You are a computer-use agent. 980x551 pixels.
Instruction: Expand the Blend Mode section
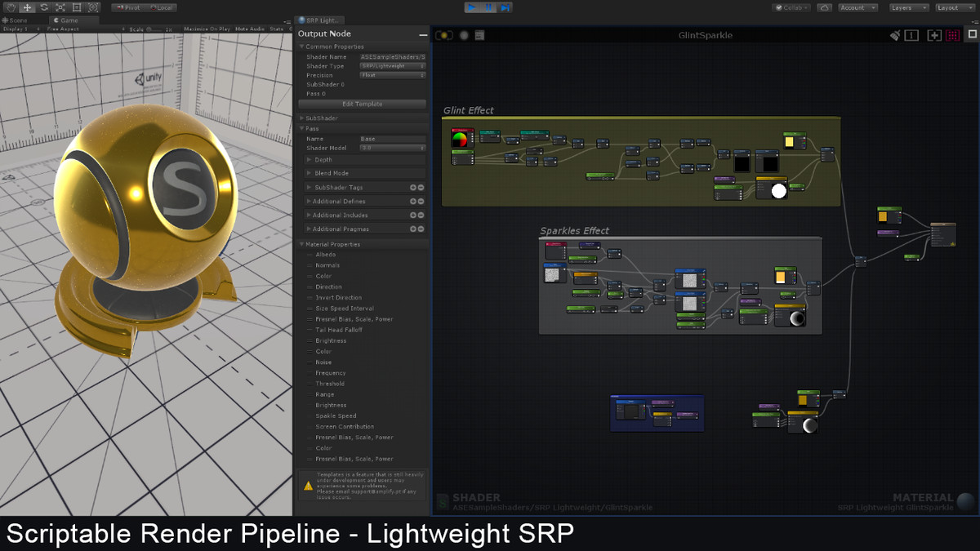366,173
